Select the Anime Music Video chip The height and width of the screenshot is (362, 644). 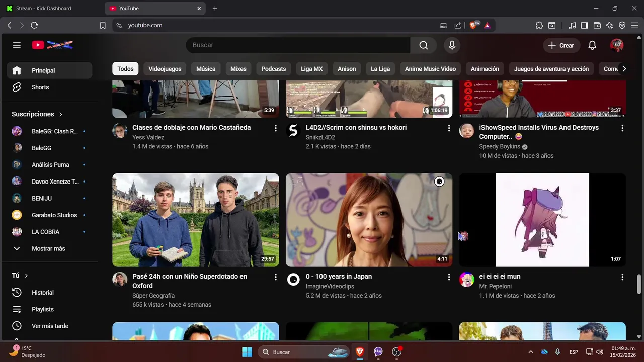coord(430,69)
